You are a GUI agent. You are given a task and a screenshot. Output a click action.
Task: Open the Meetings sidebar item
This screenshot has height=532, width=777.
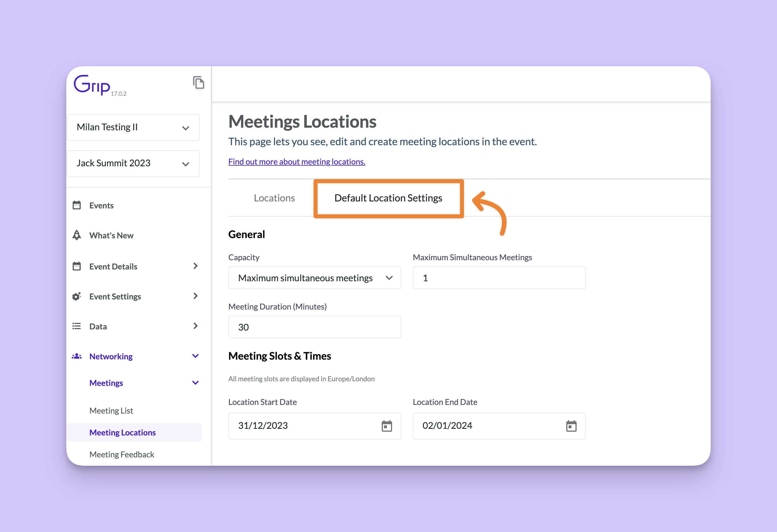106,383
